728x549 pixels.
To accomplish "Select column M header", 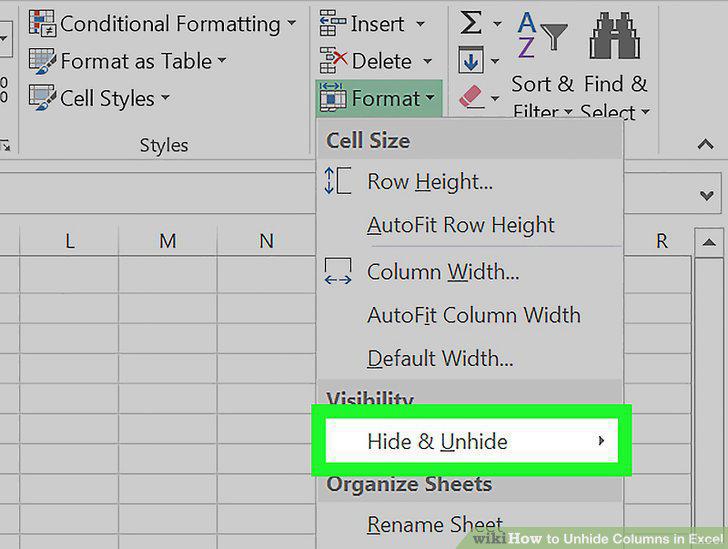I will pos(168,241).
